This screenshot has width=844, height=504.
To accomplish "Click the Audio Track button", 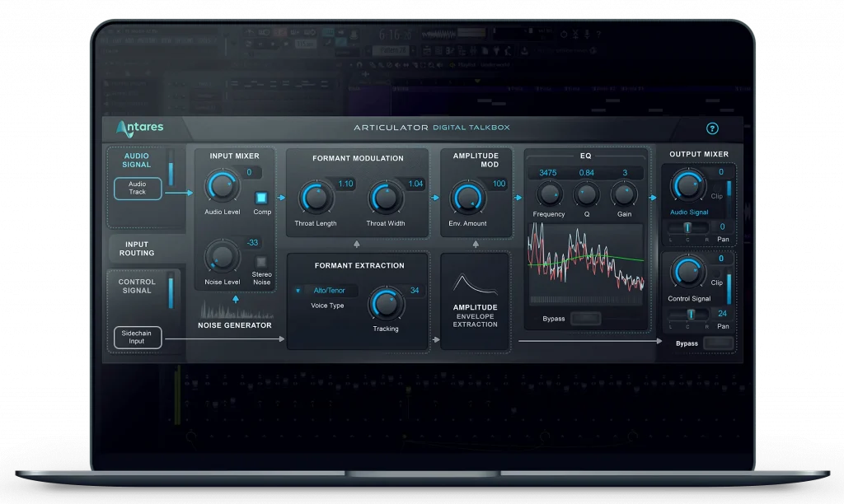I will click(138, 188).
